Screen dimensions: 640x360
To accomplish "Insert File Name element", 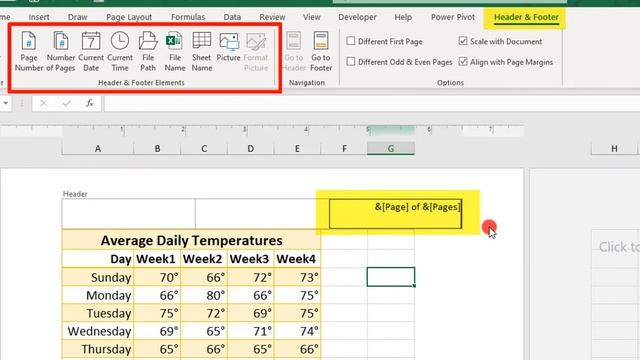I will (x=175, y=52).
